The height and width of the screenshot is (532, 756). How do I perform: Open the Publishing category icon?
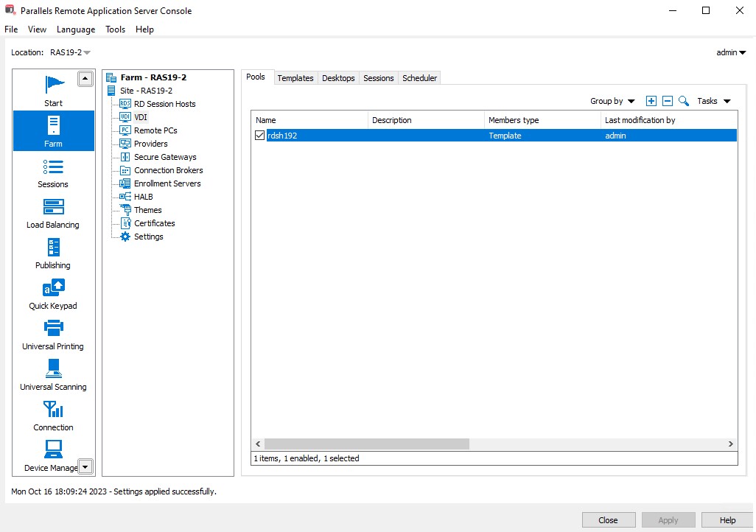[x=54, y=248]
